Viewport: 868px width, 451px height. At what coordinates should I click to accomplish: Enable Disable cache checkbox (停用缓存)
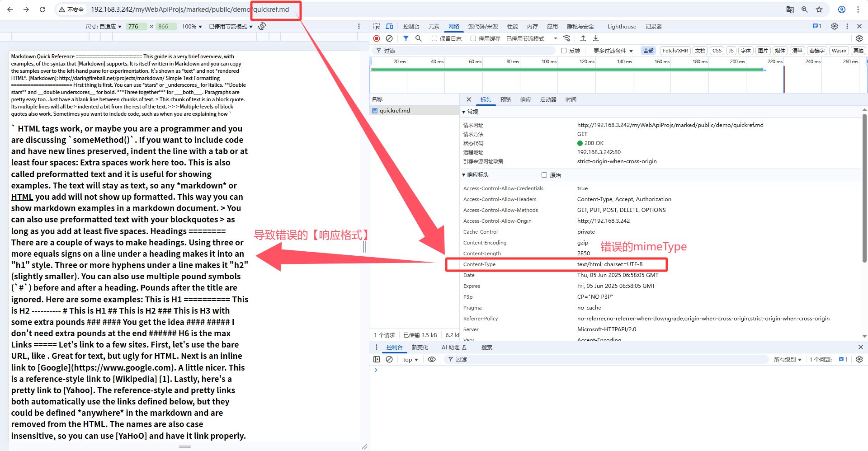473,38
